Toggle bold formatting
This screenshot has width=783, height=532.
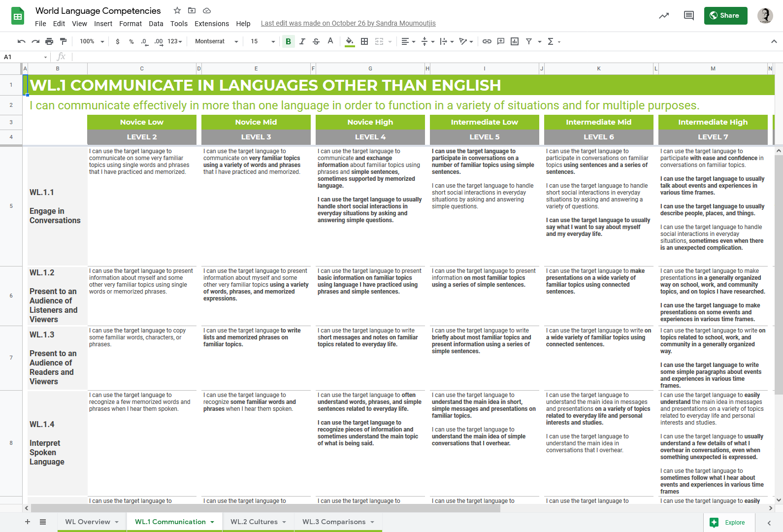[x=288, y=41]
